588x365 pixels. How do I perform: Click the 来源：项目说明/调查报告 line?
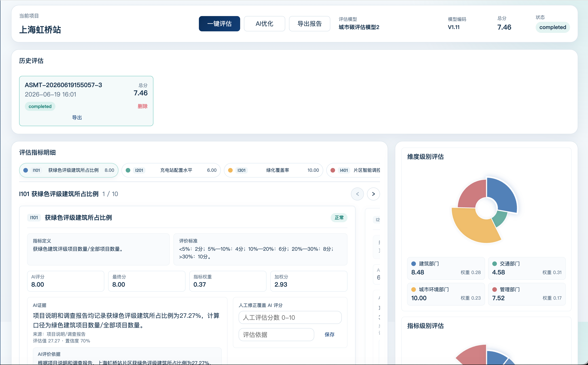pyautogui.click(x=59, y=334)
